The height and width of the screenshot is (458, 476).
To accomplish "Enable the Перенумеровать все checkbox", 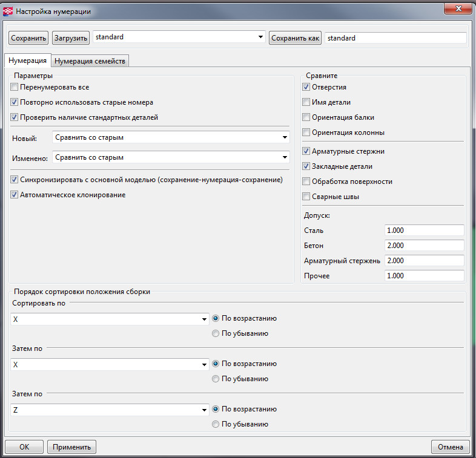I will click(15, 87).
